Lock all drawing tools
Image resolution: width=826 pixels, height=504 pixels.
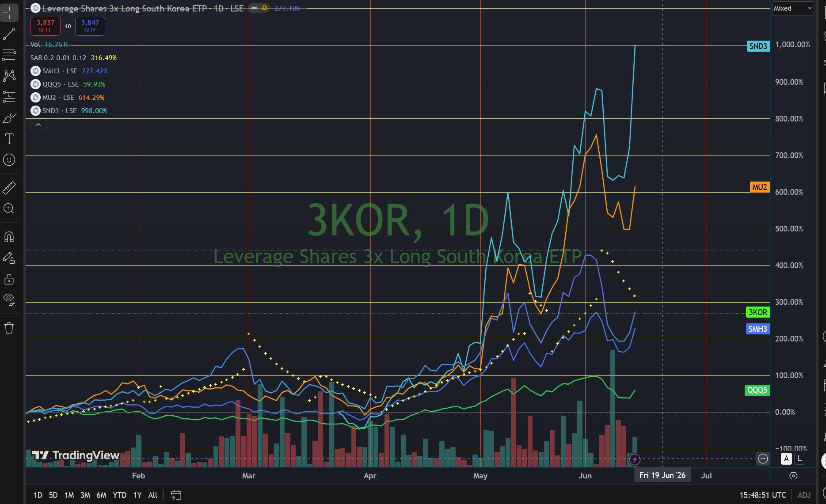[9, 279]
